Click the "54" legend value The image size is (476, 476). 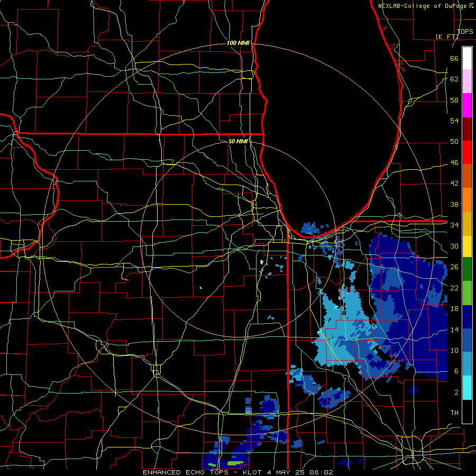454,121
